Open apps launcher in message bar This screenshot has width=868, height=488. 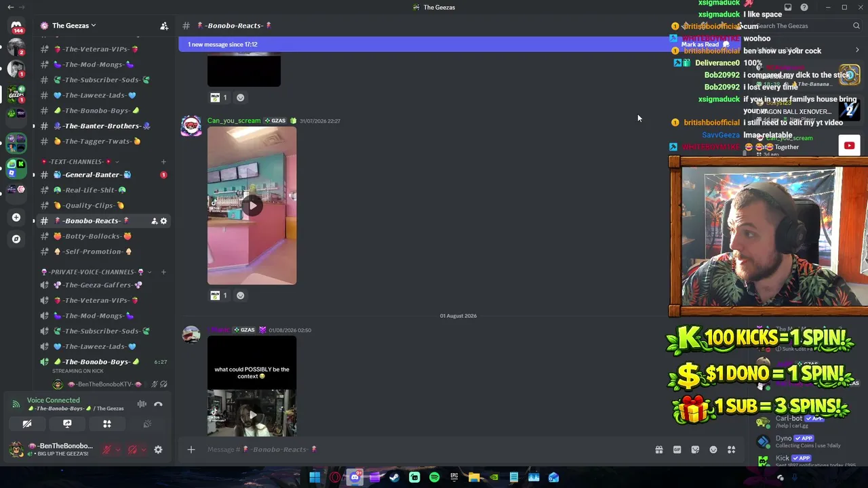pos(732,449)
